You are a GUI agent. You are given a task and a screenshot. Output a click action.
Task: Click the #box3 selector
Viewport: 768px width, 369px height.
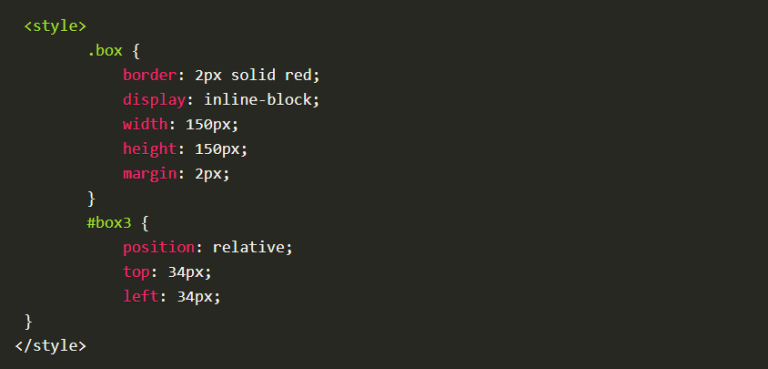tap(109, 223)
